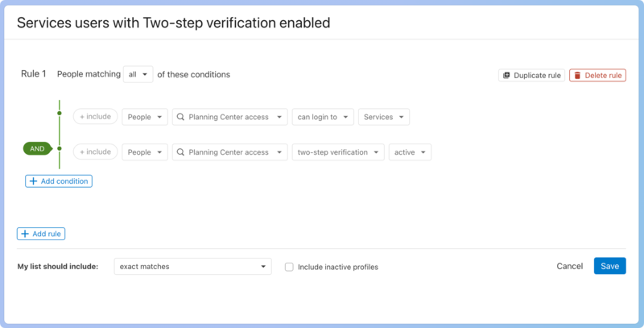This screenshot has width=644, height=328.
Task: Delete rule 1 via the red trash button
Action: 598,75
